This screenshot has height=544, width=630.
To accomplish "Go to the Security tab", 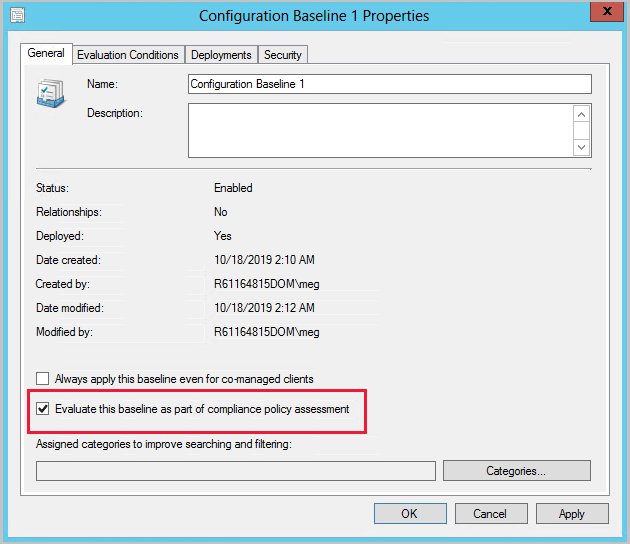I will pyautogui.click(x=283, y=55).
